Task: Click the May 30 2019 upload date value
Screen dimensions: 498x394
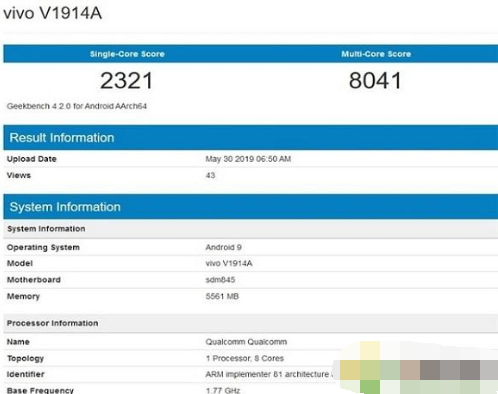Action: tap(248, 159)
